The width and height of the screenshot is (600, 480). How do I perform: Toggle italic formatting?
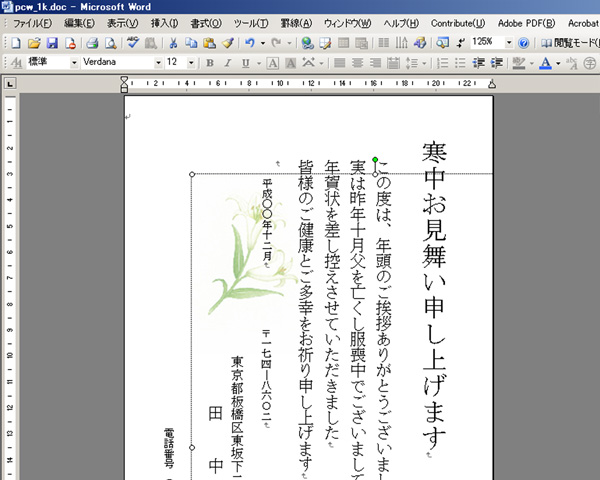coord(228,63)
